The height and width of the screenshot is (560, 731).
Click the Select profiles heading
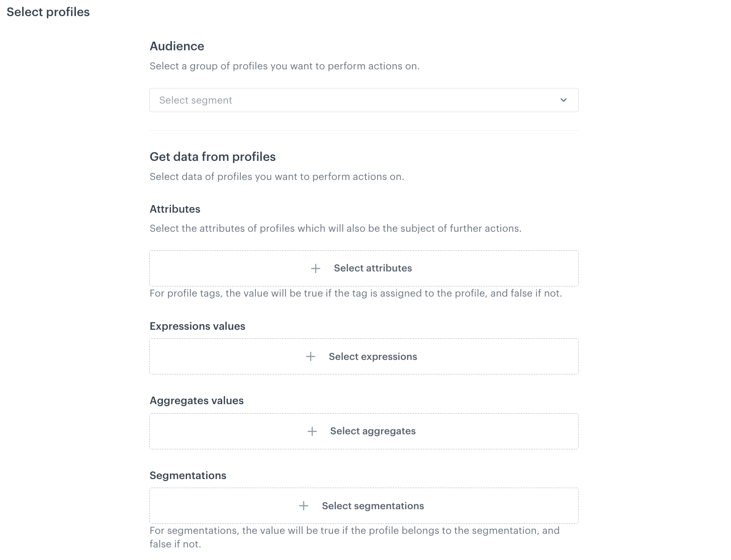(48, 12)
